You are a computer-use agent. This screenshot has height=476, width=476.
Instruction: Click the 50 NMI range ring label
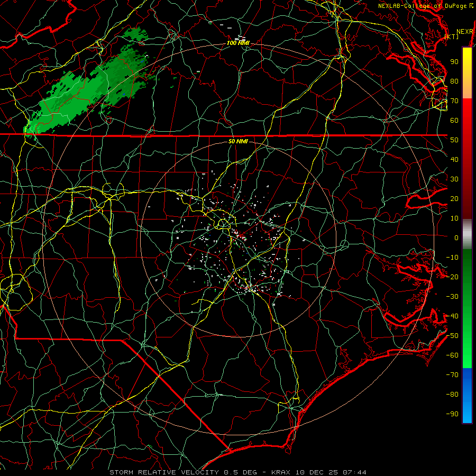[x=238, y=141]
